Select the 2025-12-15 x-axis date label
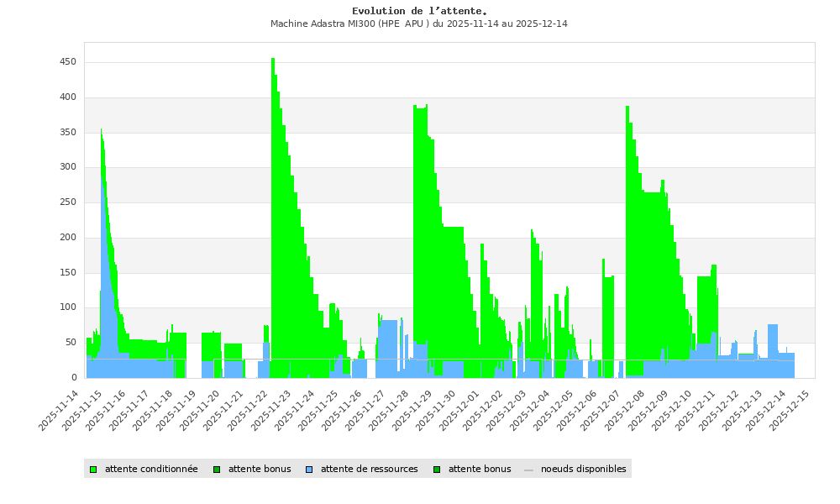 click(792, 410)
